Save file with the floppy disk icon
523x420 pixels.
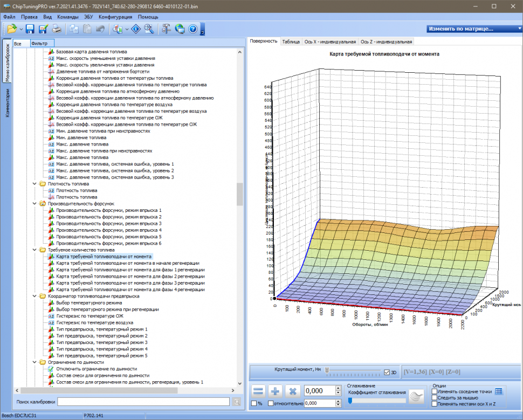pos(30,29)
